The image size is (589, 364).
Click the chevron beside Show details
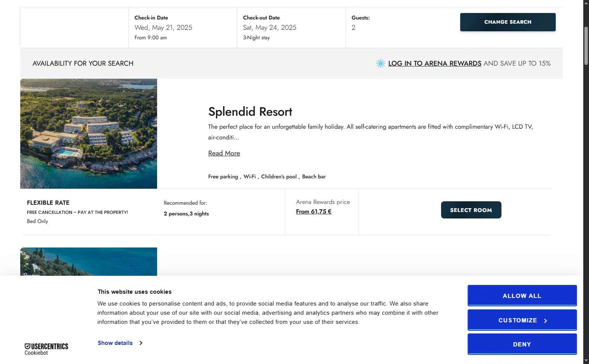click(141, 343)
